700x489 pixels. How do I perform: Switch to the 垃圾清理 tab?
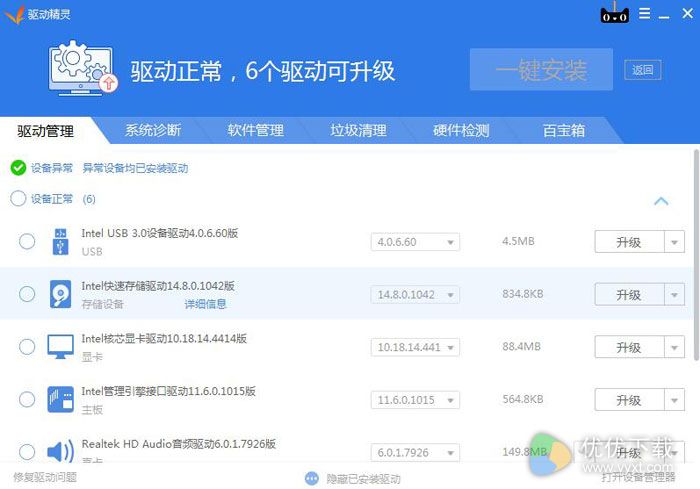pyautogui.click(x=358, y=130)
